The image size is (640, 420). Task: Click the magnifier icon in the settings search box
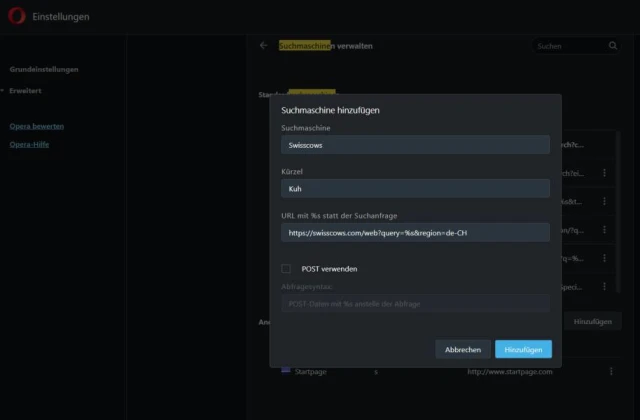[x=613, y=46]
